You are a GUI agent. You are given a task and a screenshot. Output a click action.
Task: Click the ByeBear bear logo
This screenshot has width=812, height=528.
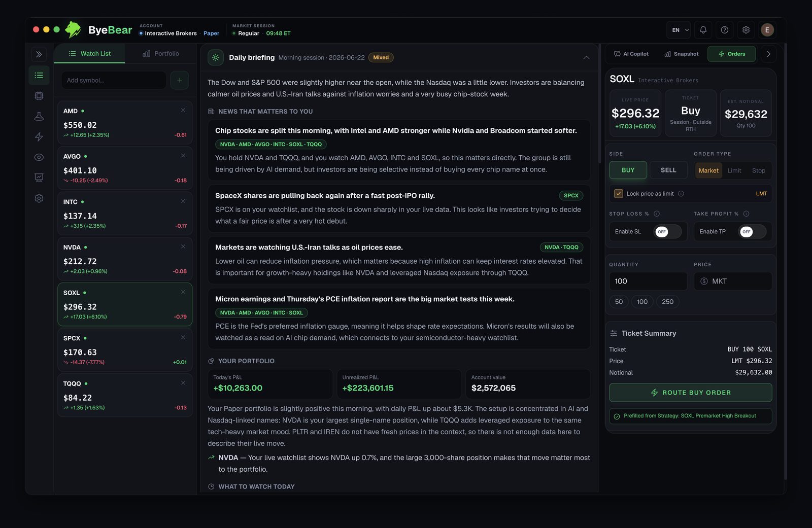pyautogui.click(x=73, y=29)
